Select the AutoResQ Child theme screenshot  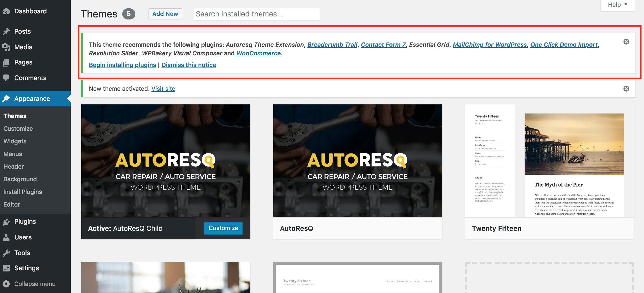click(166, 161)
